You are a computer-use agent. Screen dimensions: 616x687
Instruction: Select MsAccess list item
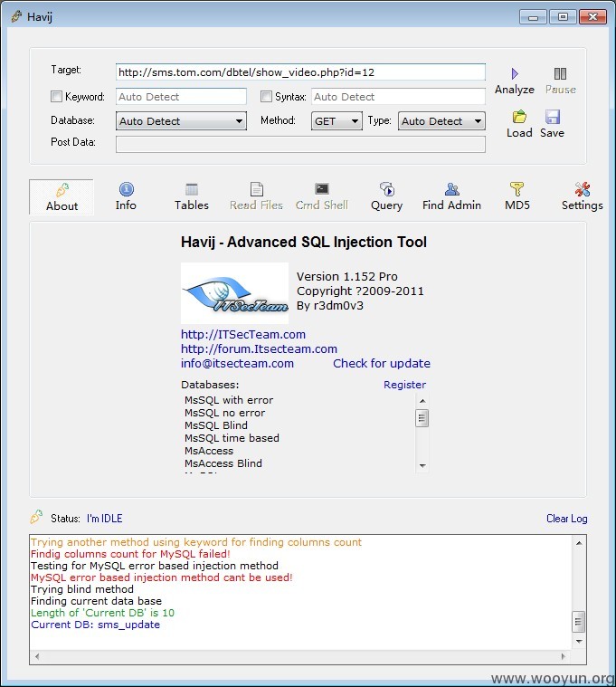[x=209, y=451]
